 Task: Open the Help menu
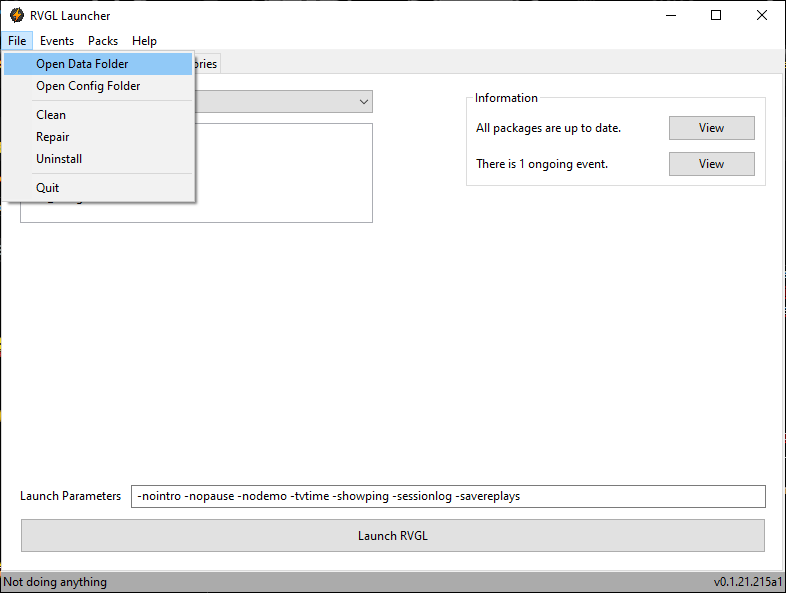coord(144,41)
